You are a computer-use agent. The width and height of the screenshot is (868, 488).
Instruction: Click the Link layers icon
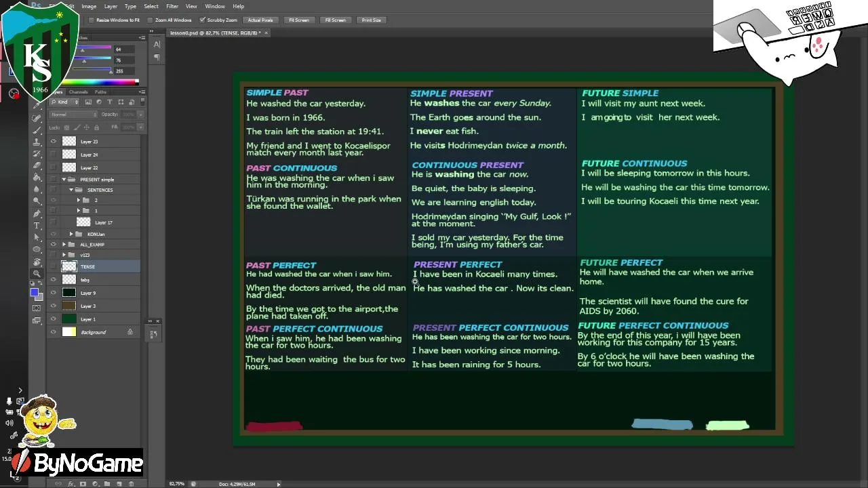tap(58, 484)
